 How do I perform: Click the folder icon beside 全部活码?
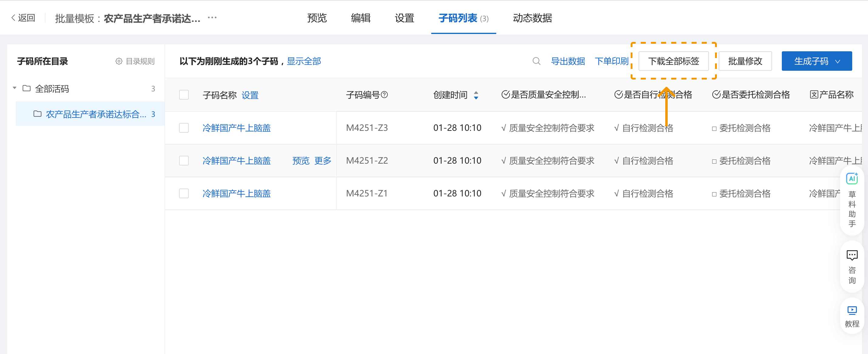27,89
